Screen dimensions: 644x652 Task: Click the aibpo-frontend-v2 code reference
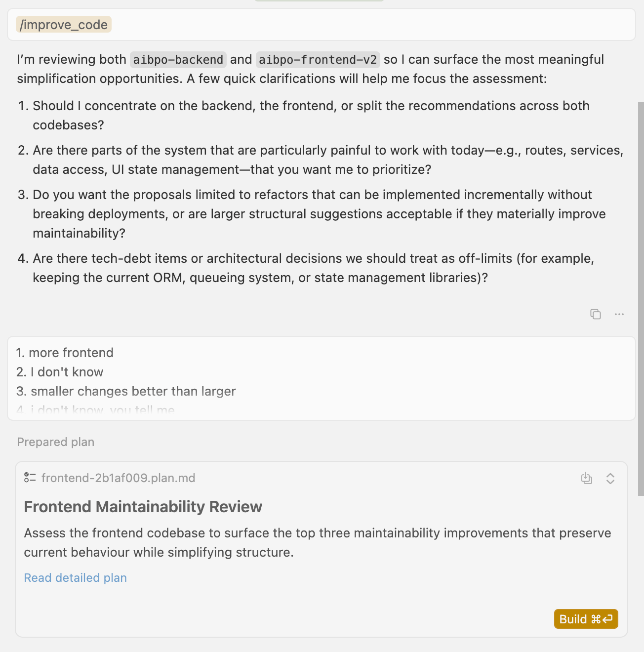318,60
